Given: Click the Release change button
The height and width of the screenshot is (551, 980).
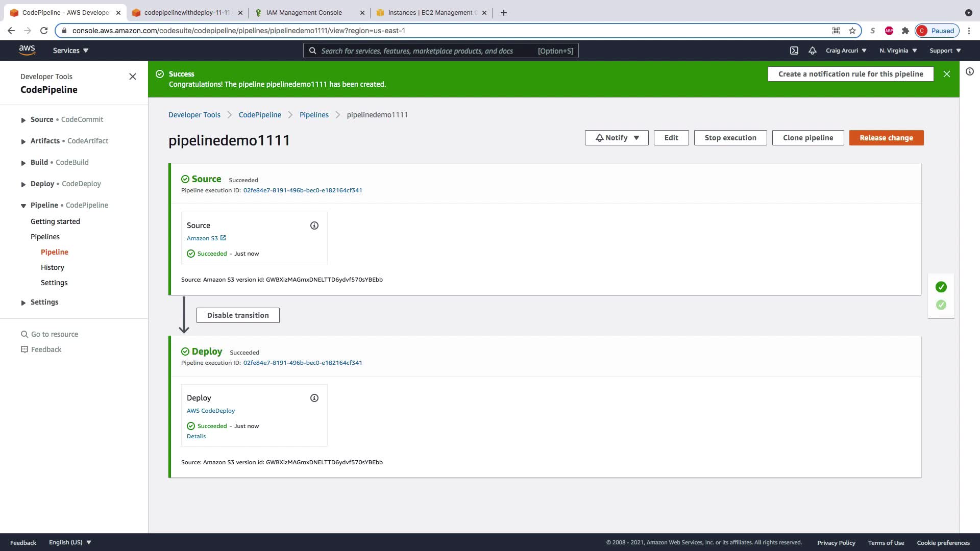Looking at the screenshot, I should click(886, 138).
